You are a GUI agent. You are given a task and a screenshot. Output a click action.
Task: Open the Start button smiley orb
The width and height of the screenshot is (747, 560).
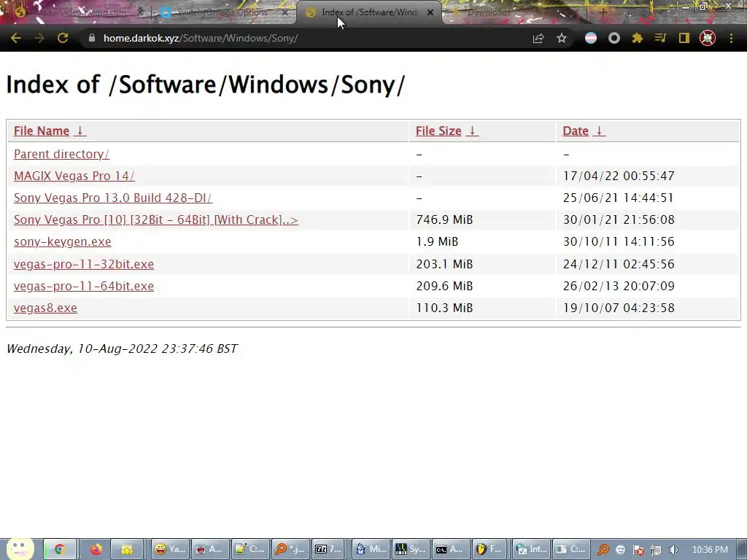(x=20, y=548)
